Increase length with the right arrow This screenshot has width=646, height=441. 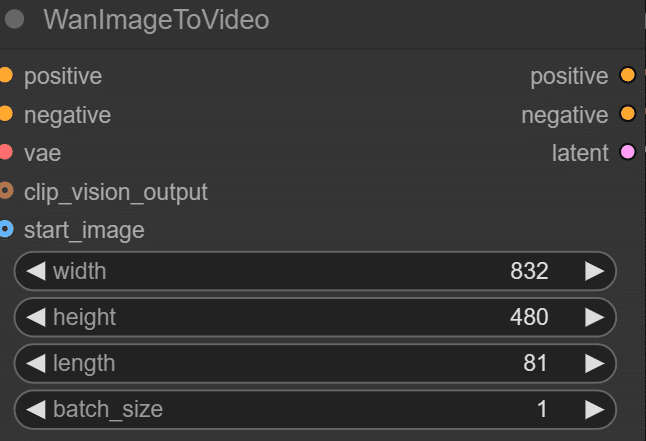(x=594, y=363)
